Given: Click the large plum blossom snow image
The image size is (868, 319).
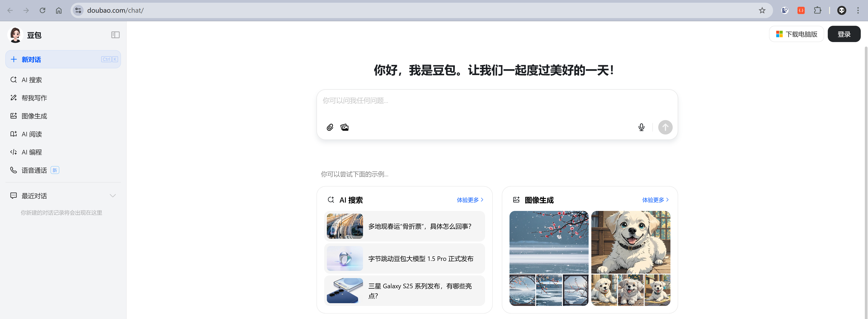Looking at the screenshot, I should click(x=549, y=242).
